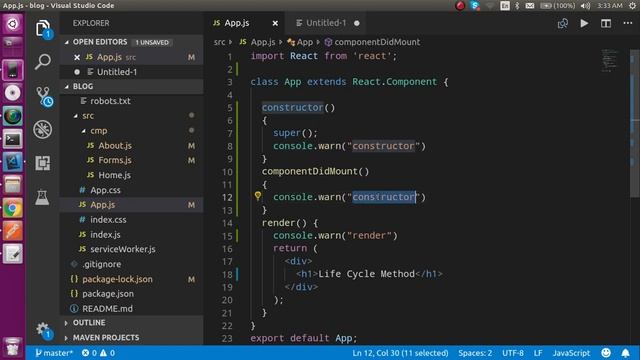Open the Trash in the Ubuntu dock
Screen dimensions: 640x360
pyautogui.click(x=13, y=347)
